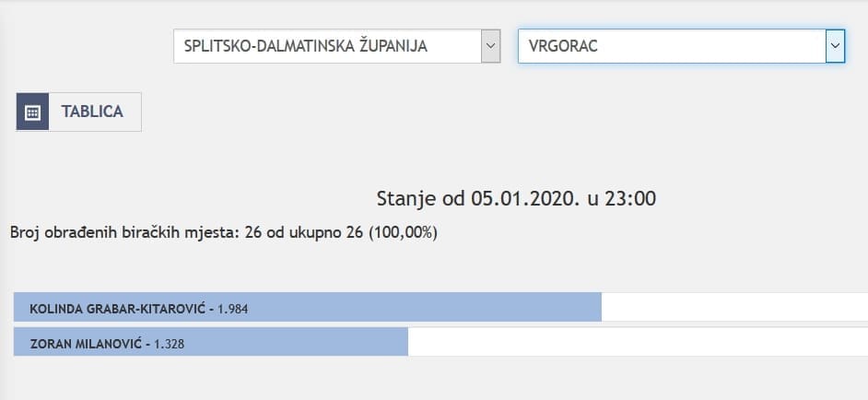The image size is (868, 400).
Task: Click the ZORAN MILANOVIĆ candidate name
Action: pyautogui.click(x=85, y=344)
